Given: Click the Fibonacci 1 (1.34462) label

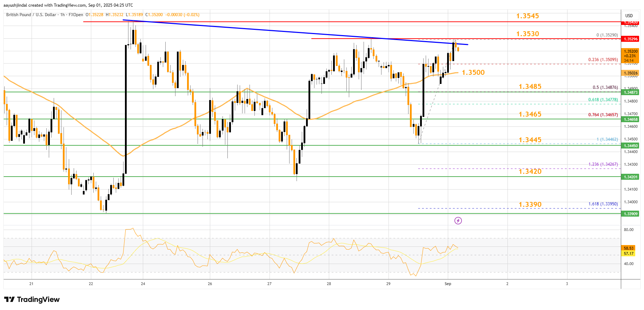Looking at the screenshot, I should coord(607,139).
